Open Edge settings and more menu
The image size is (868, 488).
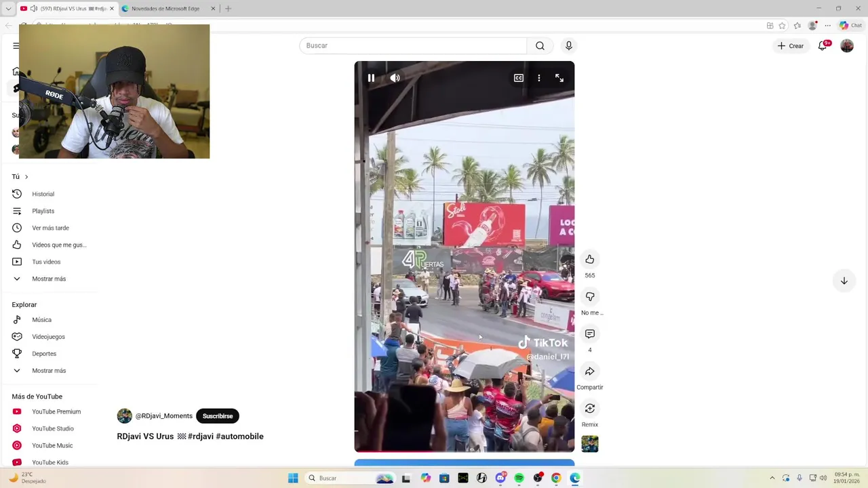click(x=827, y=26)
